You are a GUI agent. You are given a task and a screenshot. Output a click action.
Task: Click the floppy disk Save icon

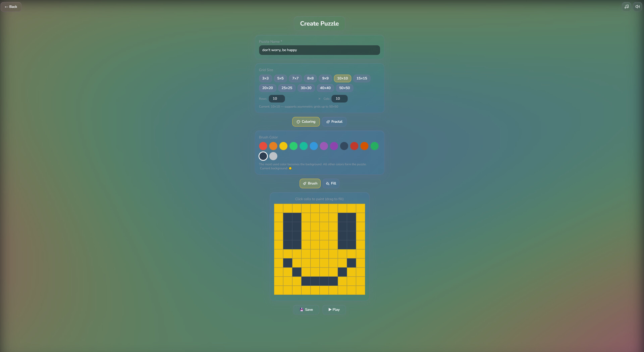(x=302, y=309)
